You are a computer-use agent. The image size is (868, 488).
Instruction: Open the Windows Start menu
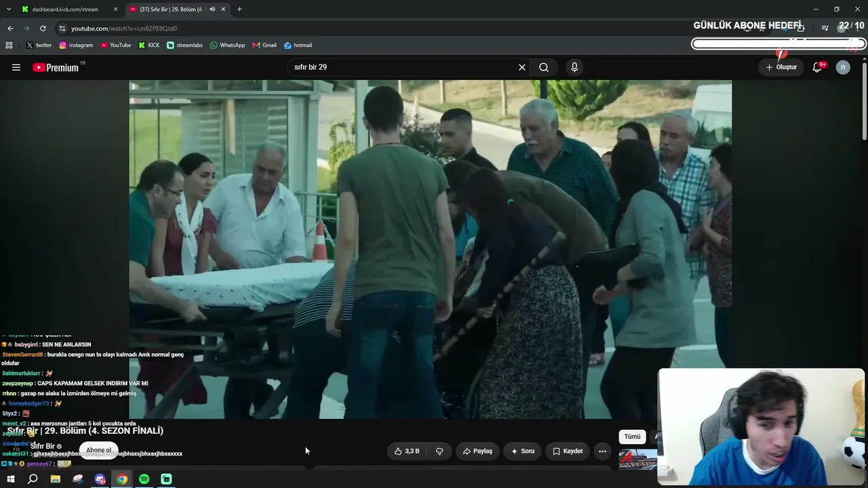click(x=10, y=479)
